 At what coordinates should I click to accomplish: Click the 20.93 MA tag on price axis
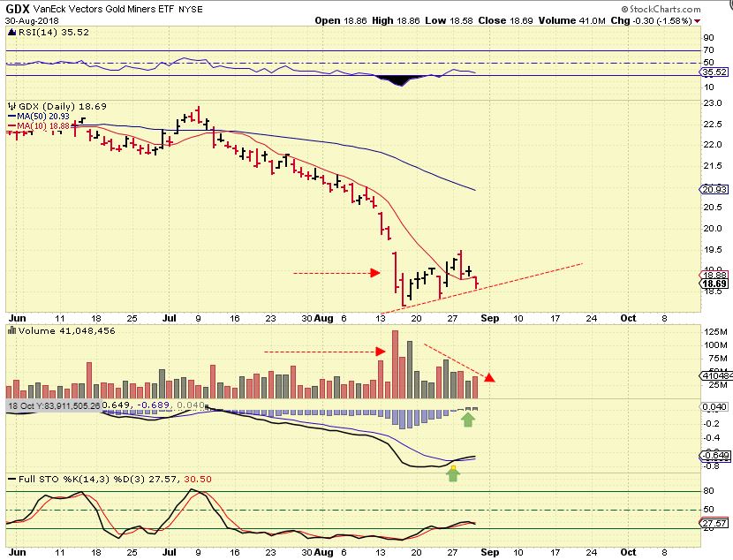714,189
